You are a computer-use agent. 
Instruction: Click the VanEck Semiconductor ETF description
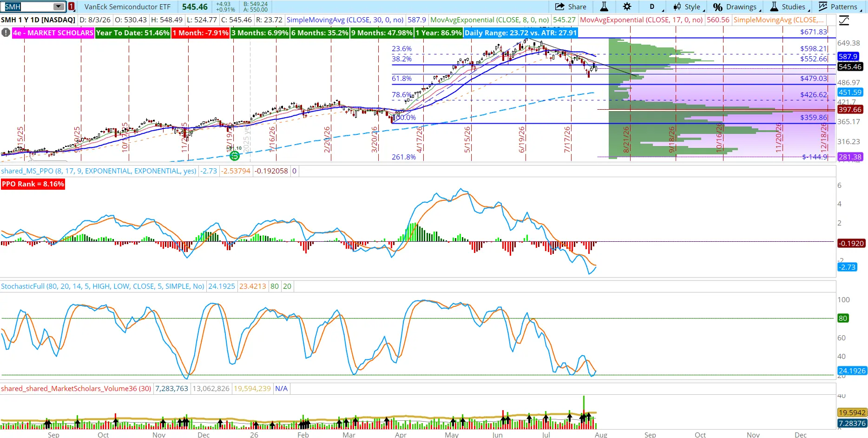point(127,7)
